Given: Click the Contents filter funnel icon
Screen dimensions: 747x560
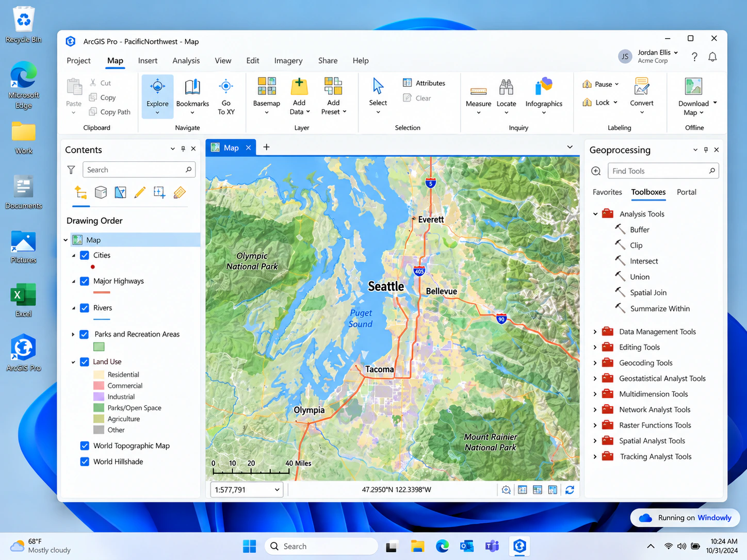Looking at the screenshot, I should [71, 170].
